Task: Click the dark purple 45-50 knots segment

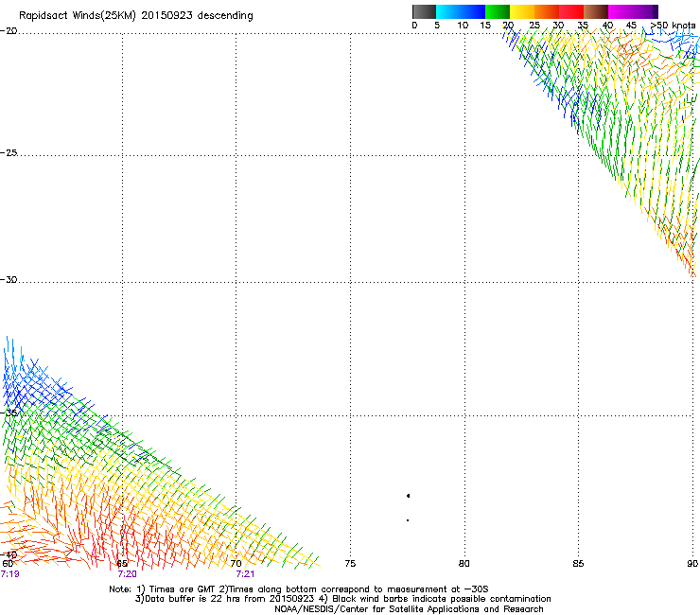Action: (x=645, y=11)
